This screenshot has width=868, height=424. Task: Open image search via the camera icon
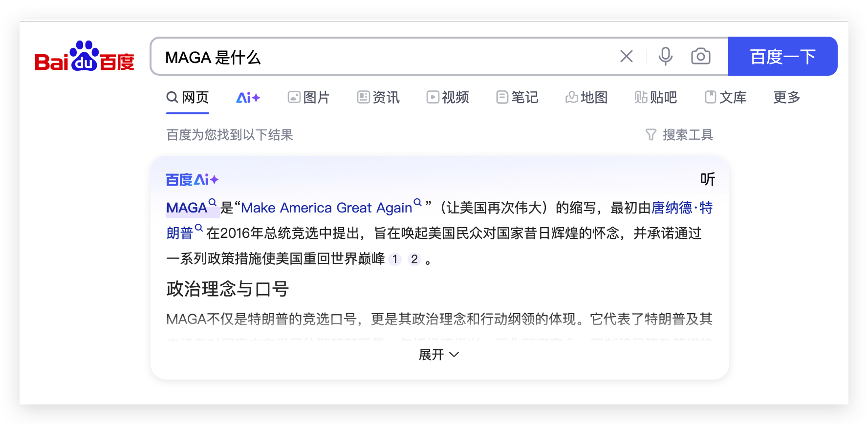[700, 57]
